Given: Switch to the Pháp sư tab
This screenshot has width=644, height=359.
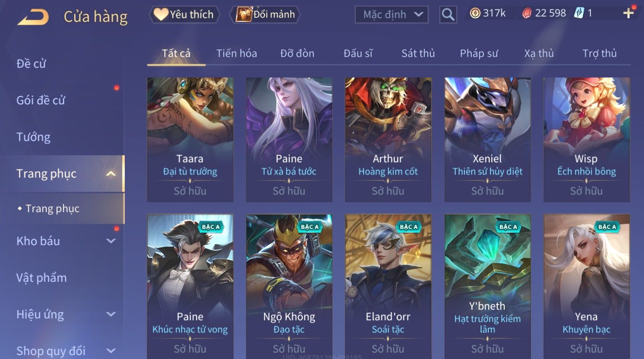Looking at the screenshot, I should (479, 53).
